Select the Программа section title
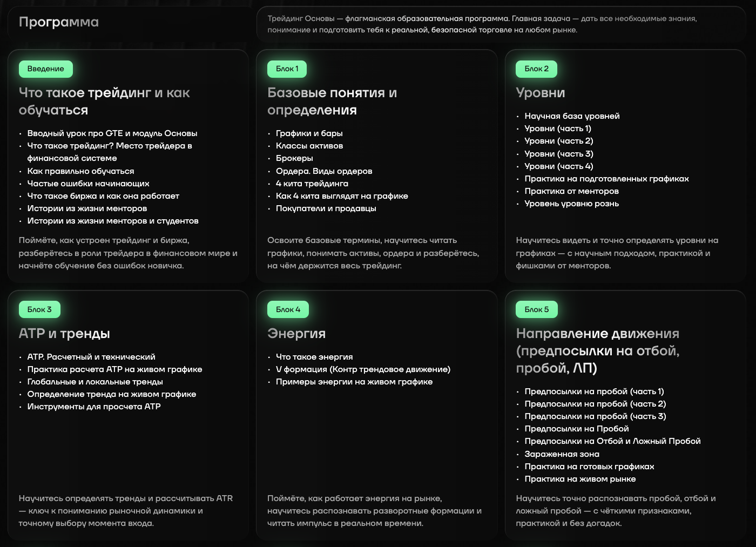 click(59, 22)
